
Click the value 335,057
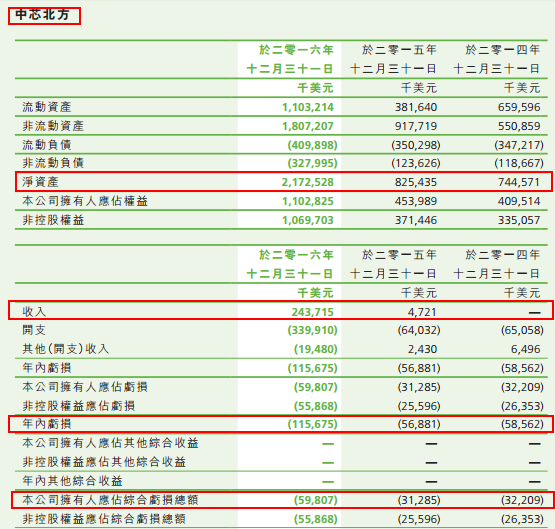coord(519,220)
